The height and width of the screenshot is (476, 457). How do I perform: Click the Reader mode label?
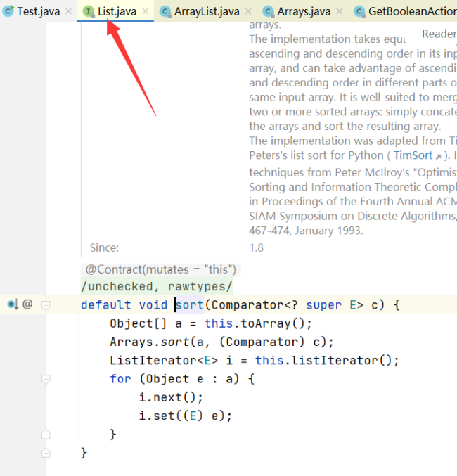(439, 34)
